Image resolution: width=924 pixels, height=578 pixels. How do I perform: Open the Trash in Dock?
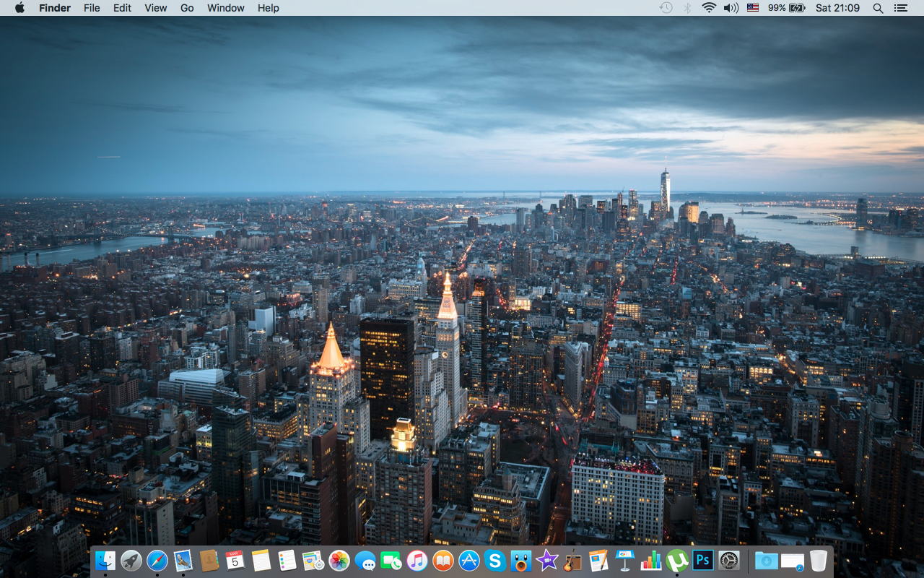(819, 560)
